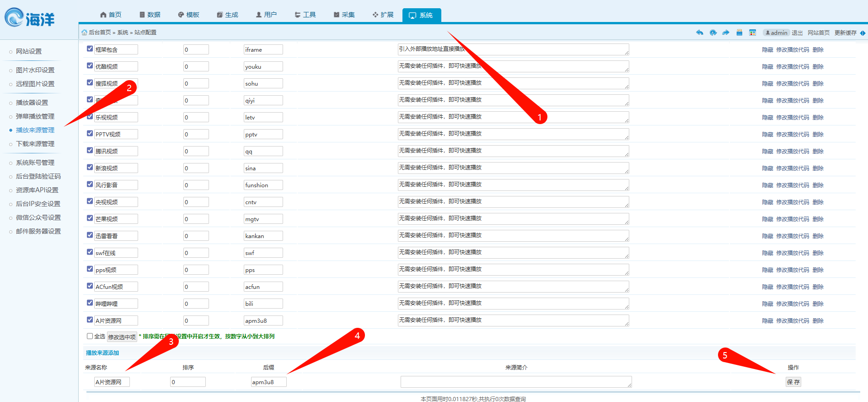Click the home icon in breadcrumb
868x402 pixels.
click(84, 33)
